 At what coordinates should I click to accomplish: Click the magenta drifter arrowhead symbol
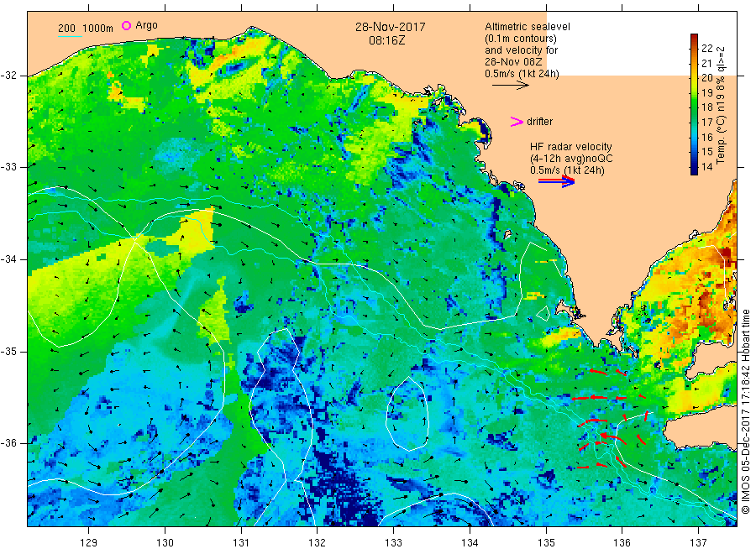point(517,122)
